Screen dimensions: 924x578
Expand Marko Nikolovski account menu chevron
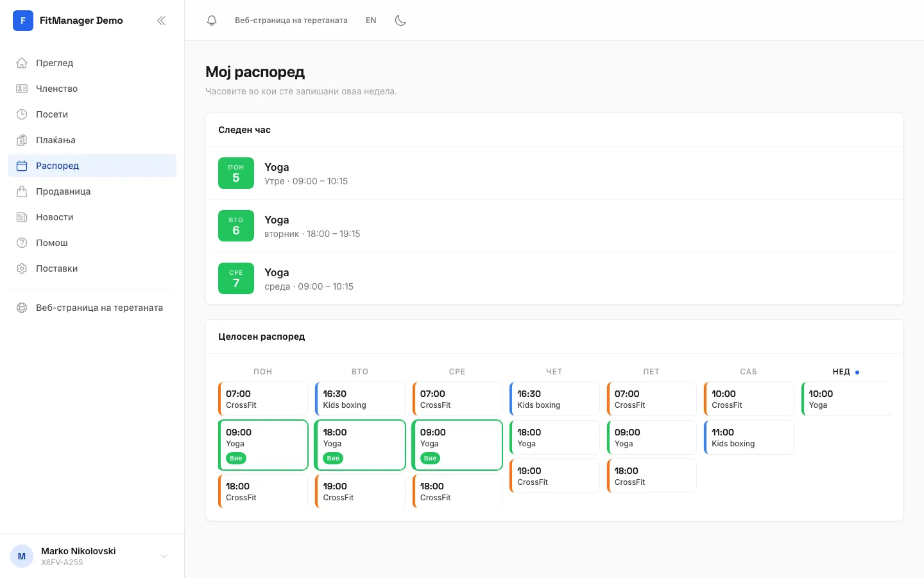(164, 556)
